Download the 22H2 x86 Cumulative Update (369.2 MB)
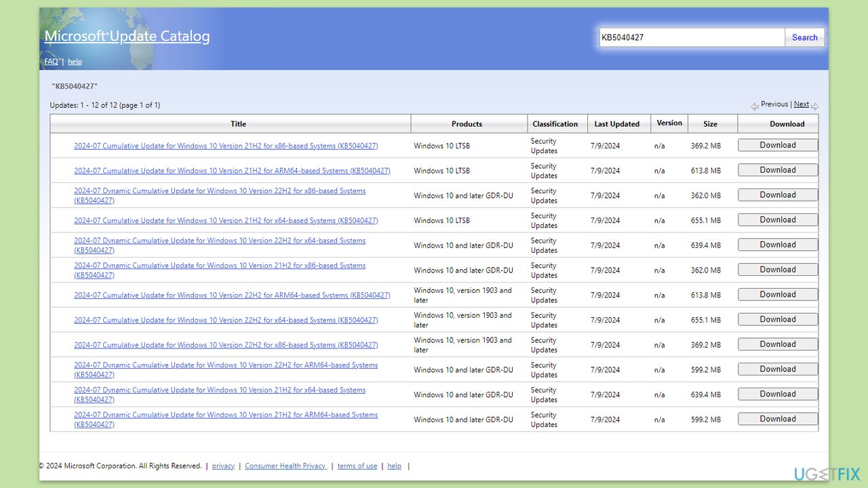 point(778,344)
